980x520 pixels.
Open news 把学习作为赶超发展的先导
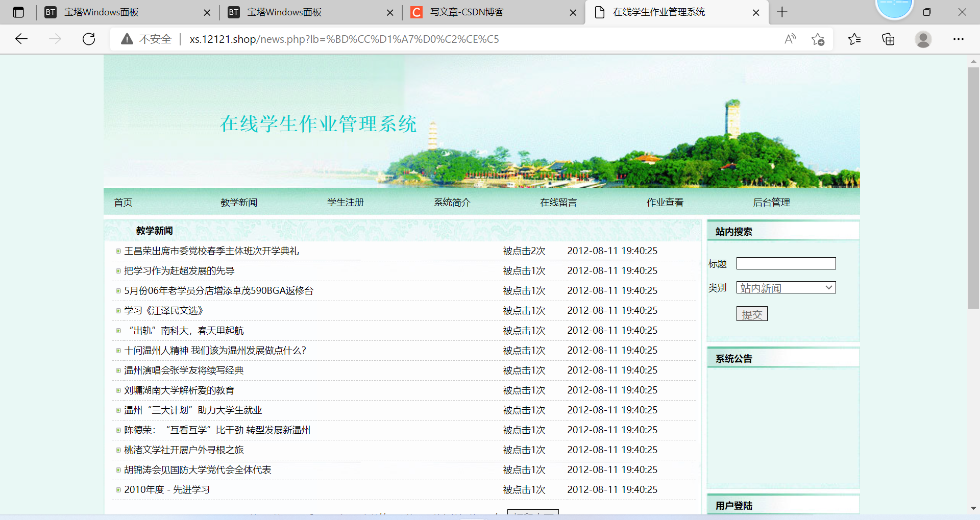[x=179, y=271]
